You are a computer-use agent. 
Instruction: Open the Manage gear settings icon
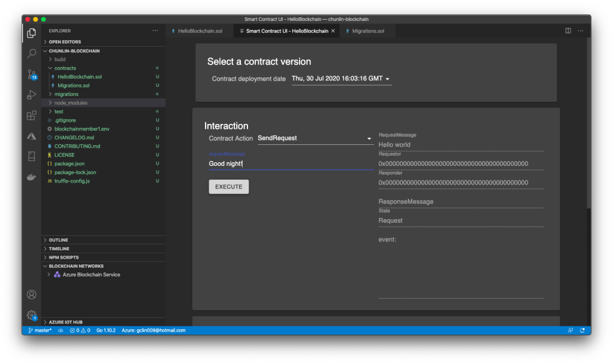32,315
